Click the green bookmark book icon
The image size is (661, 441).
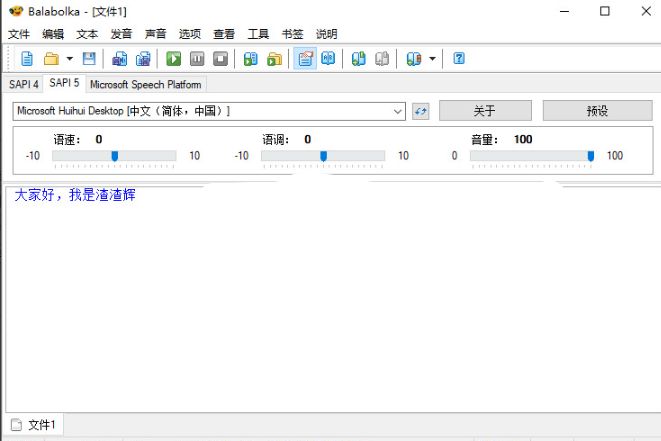[358, 59]
